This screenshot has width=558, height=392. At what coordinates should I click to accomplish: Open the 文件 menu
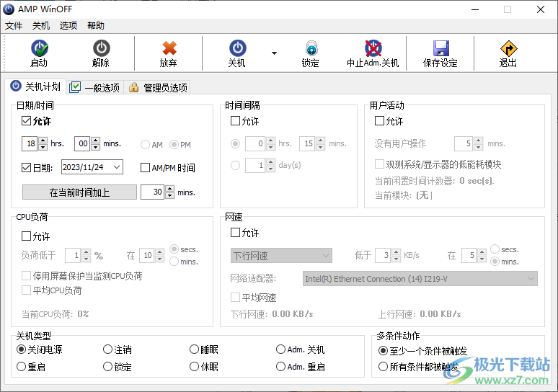(14, 26)
